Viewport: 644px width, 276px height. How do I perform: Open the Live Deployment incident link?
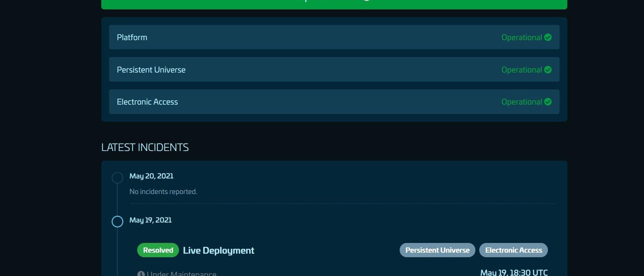218,250
